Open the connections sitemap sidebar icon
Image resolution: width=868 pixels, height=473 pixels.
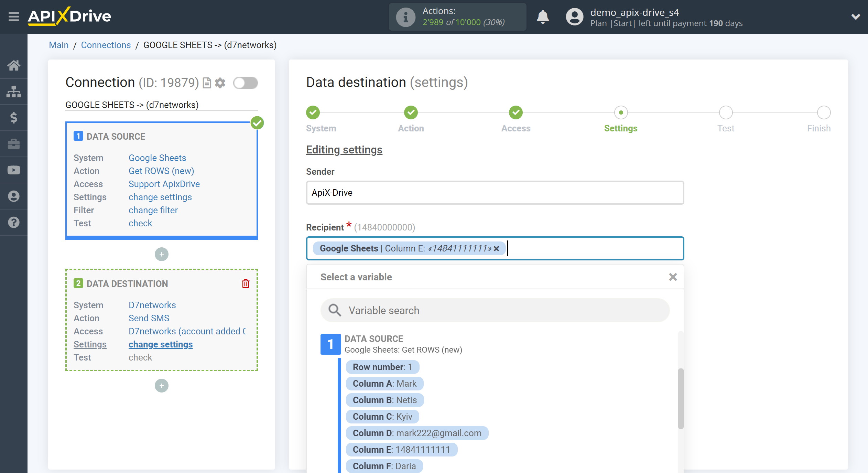pyautogui.click(x=14, y=92)
